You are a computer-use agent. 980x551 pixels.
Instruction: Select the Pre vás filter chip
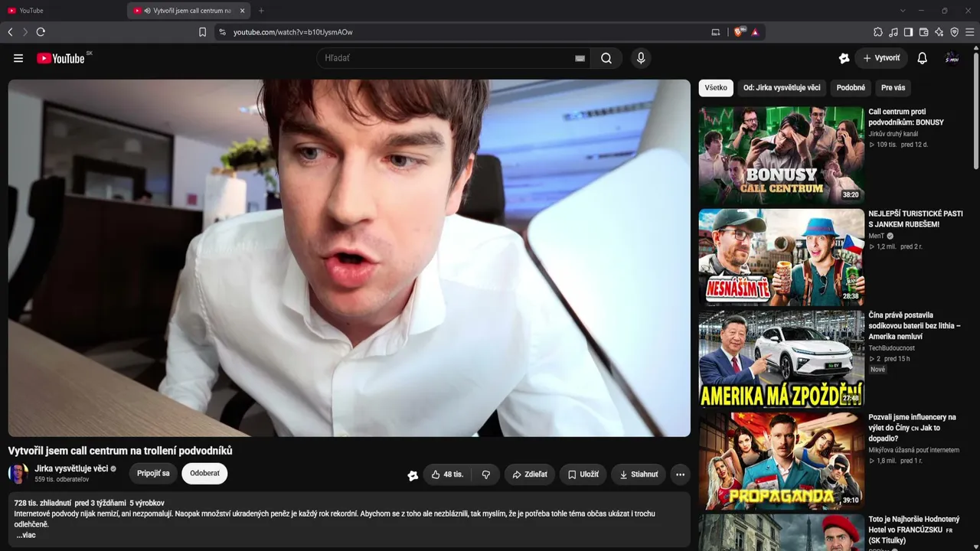893,88
